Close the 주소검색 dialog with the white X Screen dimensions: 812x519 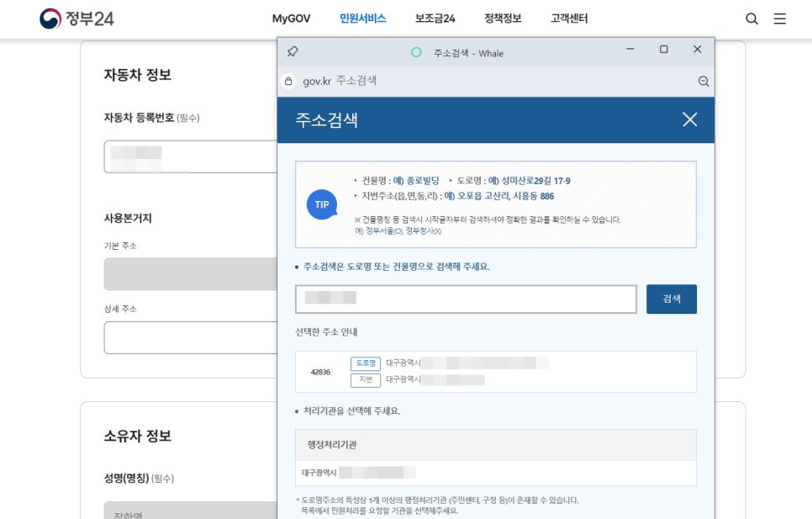pyautogui.click(x=689, y=119)
